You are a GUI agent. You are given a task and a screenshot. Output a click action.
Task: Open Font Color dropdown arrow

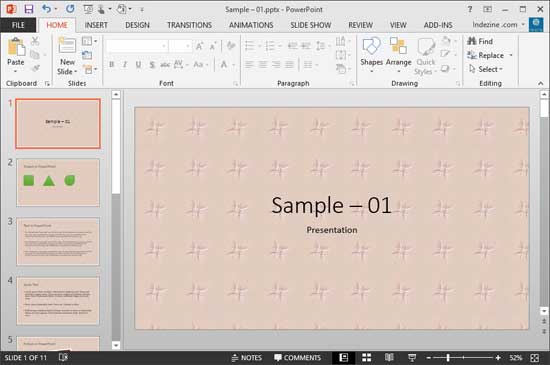[x=233, y=65]
